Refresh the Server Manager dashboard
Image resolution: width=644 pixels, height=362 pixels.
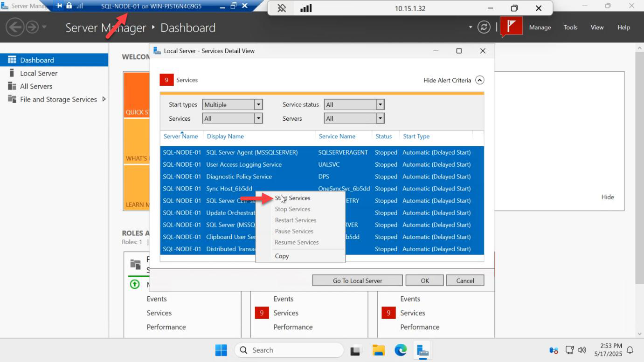click(x=485, y=27)
